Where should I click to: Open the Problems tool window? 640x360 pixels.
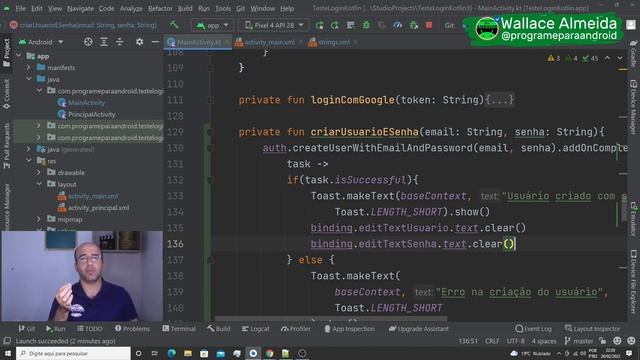pyautogui.click(x=132, y=329)
